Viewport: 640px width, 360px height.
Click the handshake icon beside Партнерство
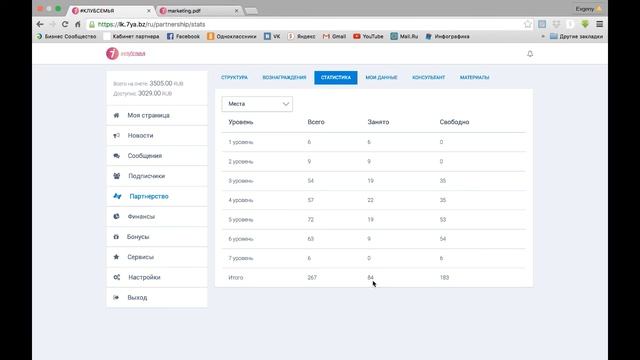coord(117,196)
